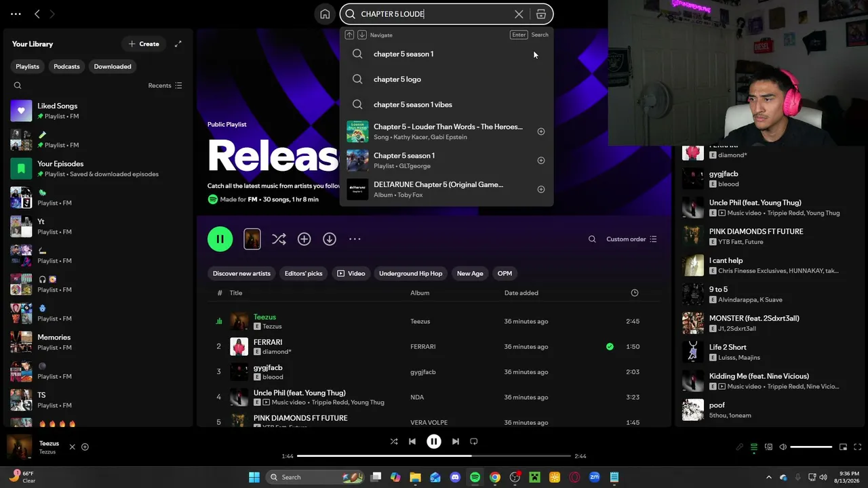Select 'chapter 5 logo' search suggestion
The image size is (868, 488).
click(446, 79)
